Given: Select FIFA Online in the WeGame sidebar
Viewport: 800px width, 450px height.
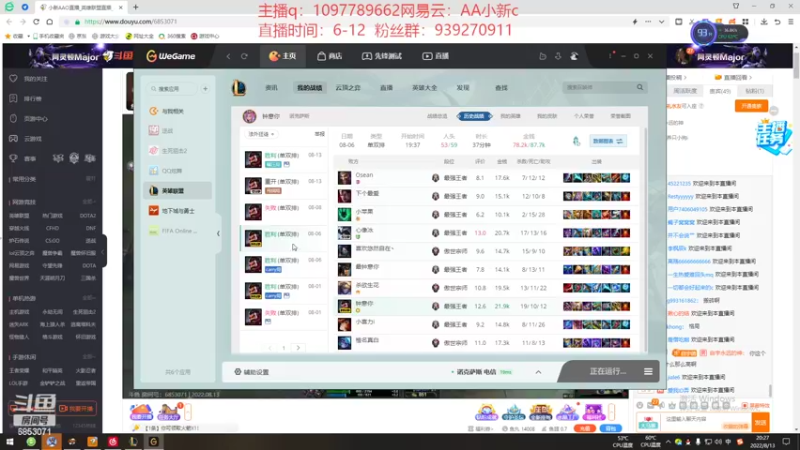Looking at the screenshot, I should coord(177,231).
